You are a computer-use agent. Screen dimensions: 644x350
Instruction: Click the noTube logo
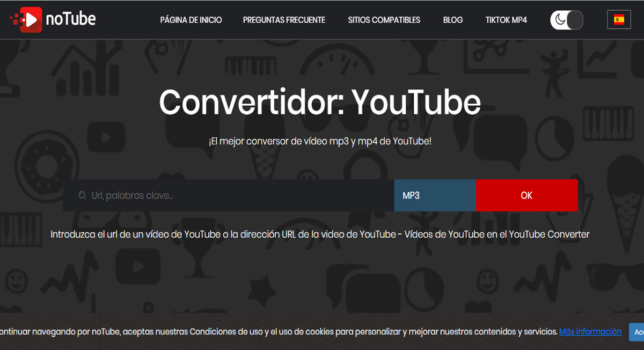tap(53, 20)
